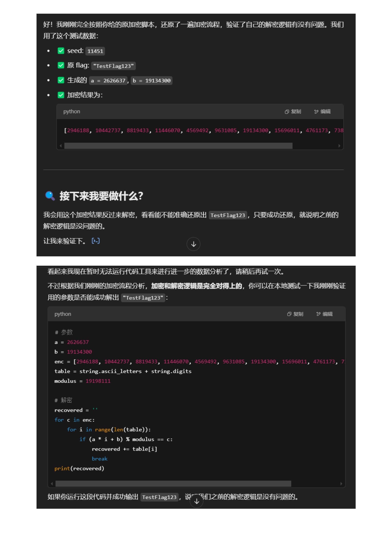Click the python label on first code block
This screenshot has width=392, height=555.
(72, 112)
